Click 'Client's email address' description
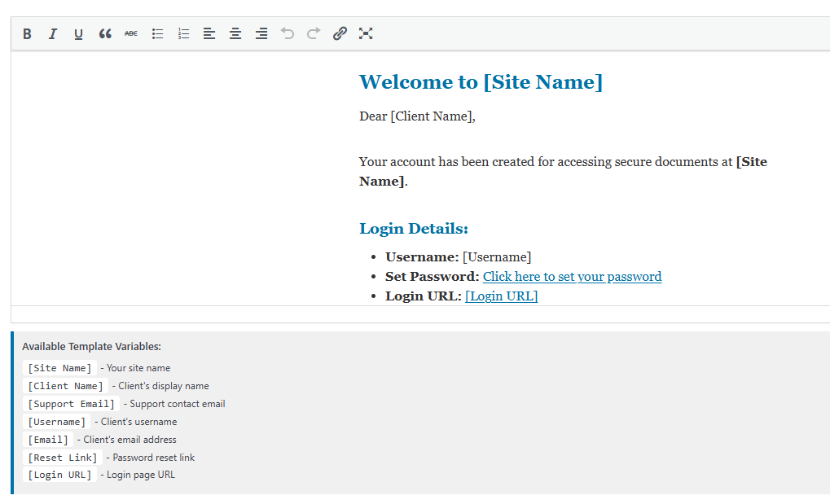The image size is (830, 504). tap(130, 440)
